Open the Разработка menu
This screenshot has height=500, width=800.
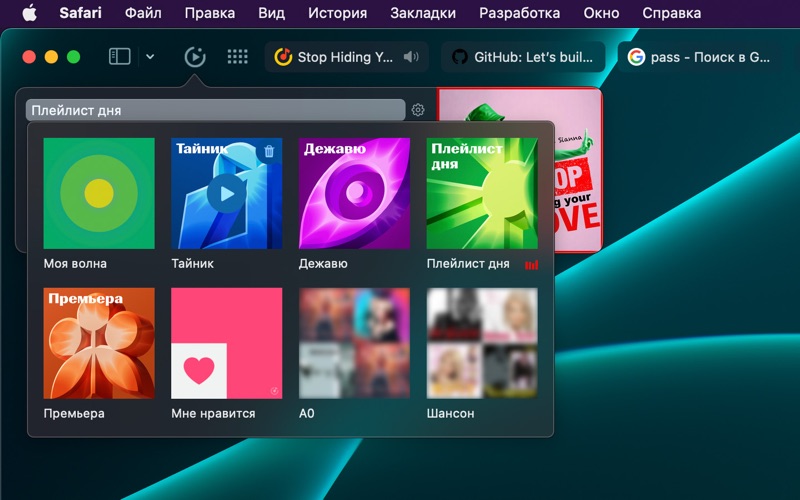[519, 13]
